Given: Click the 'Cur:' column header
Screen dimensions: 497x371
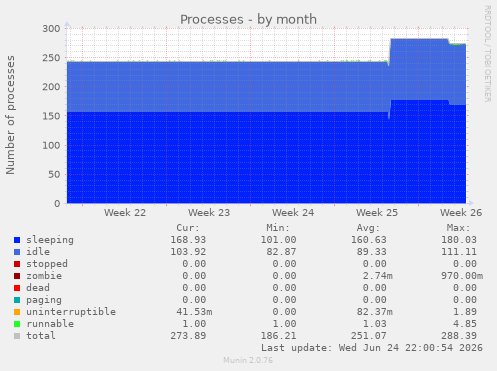Looking at the screenshot, I should point(188,228).
